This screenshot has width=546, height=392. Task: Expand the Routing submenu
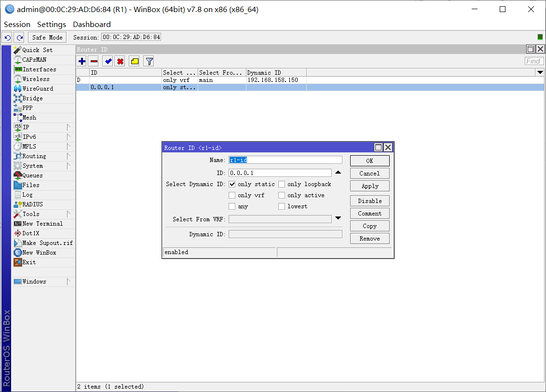click(x=68, y=156)
